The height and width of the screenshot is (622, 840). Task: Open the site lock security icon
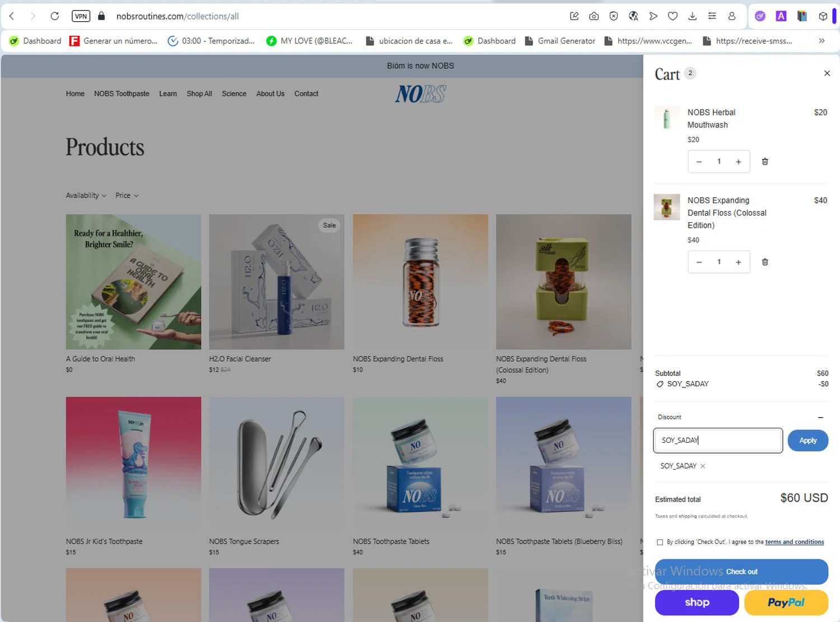point(101,16)
